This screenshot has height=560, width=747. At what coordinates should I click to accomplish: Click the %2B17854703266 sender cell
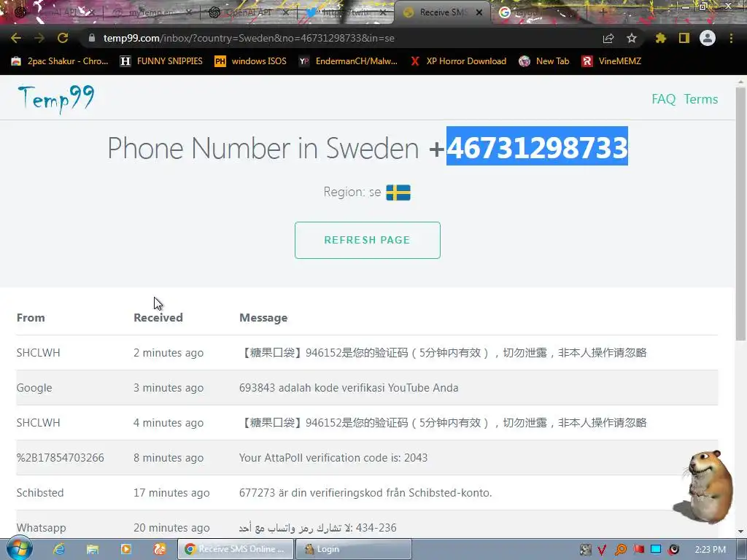point(60,458)
